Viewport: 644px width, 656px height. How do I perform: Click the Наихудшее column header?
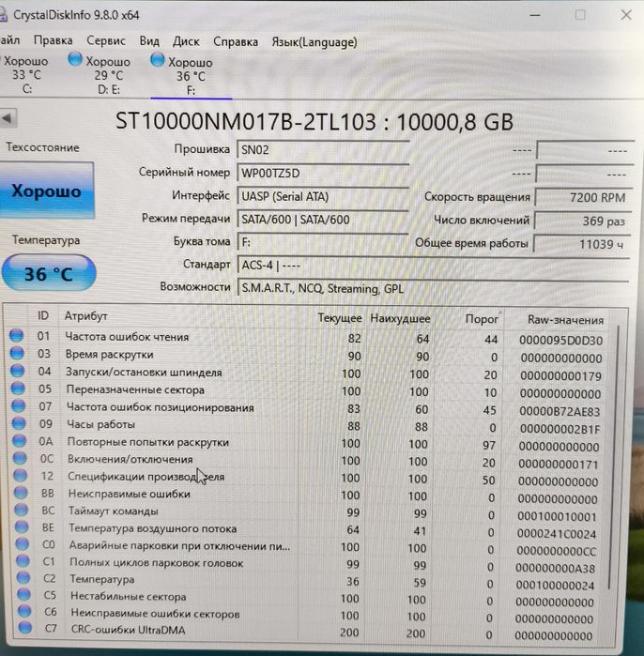coord(400,319)
